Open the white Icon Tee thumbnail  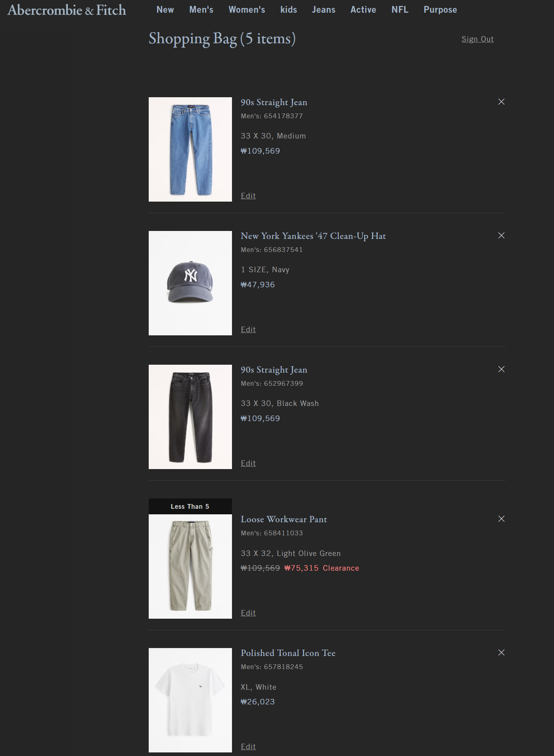190,700
